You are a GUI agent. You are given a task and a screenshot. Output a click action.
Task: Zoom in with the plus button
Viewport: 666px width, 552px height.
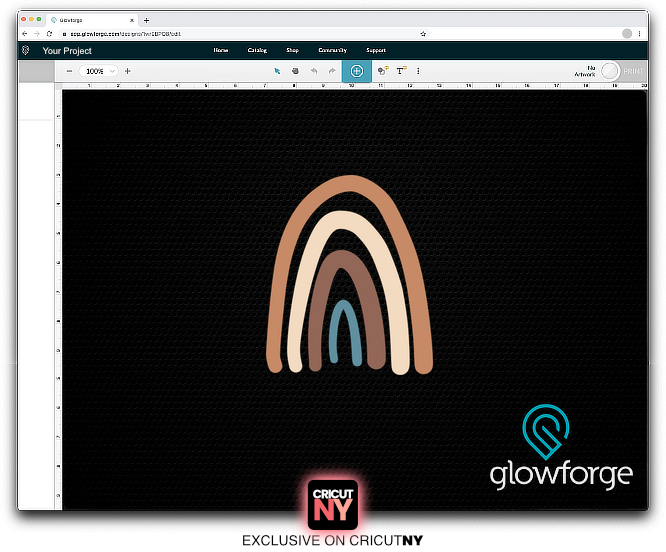coord(127,71)
